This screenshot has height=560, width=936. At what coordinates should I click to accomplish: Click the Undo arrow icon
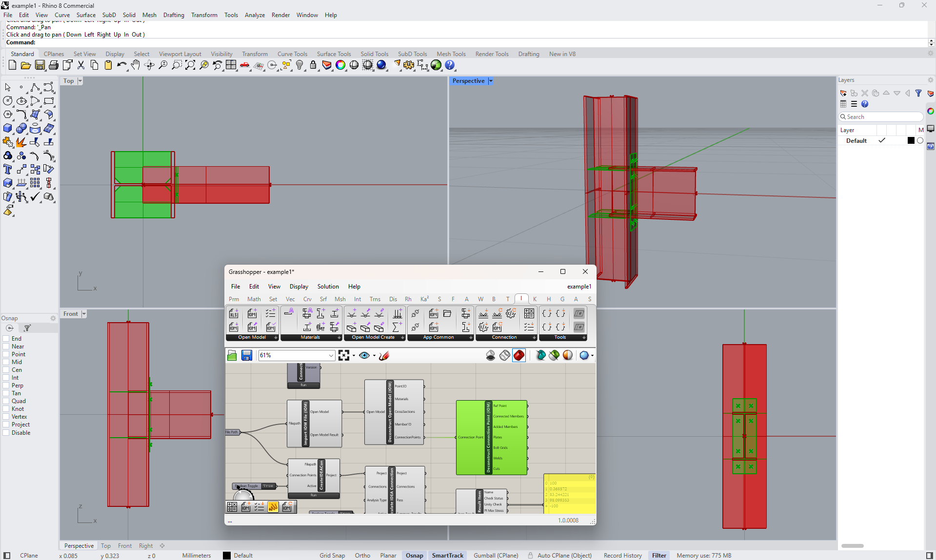(x=121, y=65)
